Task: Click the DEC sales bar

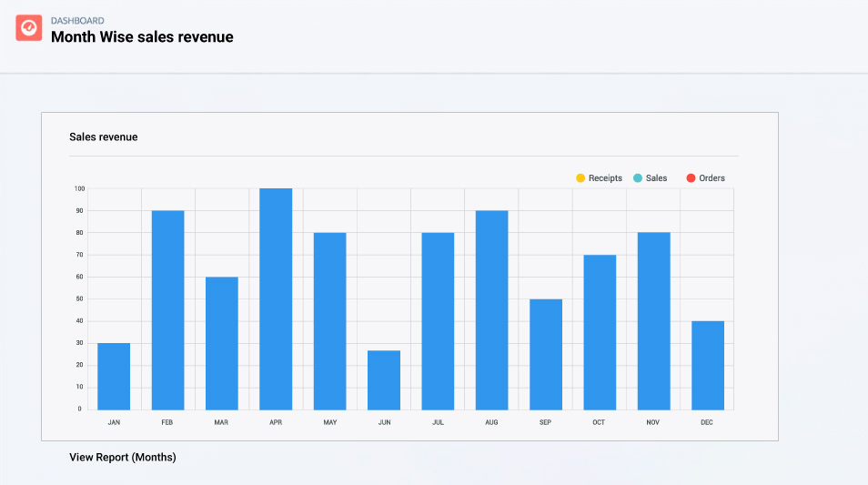Action: (x=708, y=365)
